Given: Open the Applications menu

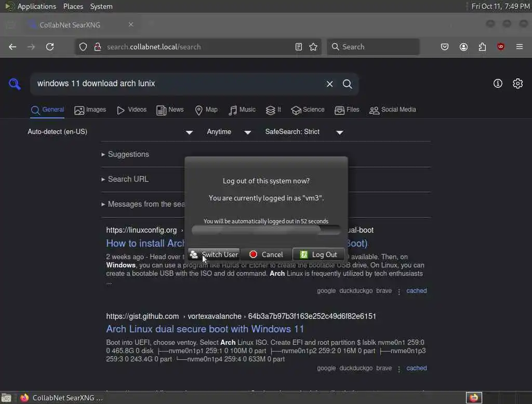Looking at the screenshot, I should 31,6.
